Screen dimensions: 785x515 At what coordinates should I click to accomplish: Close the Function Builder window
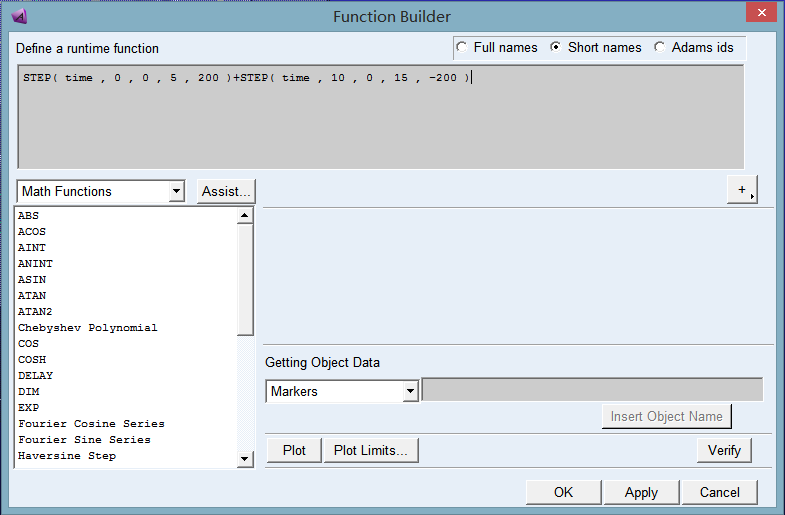coord(761,13)
